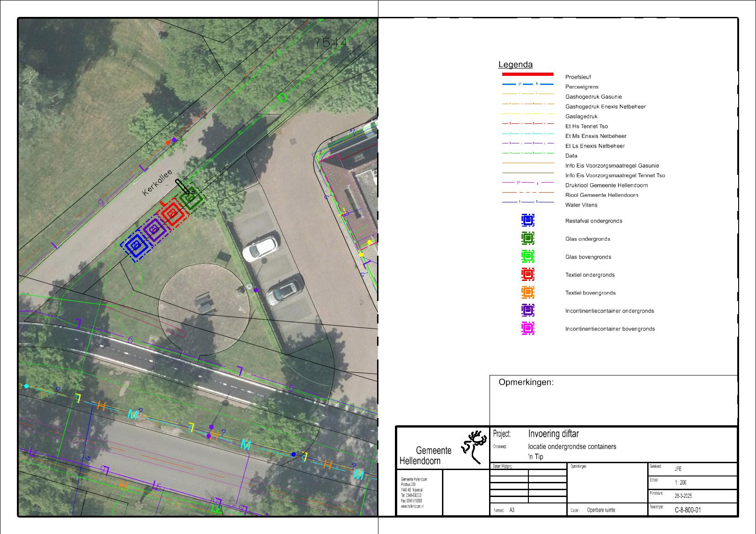The height and width of the screenshot is (534, 756).
Task: Select the red container symbol on the map
Action: (172, 212)
